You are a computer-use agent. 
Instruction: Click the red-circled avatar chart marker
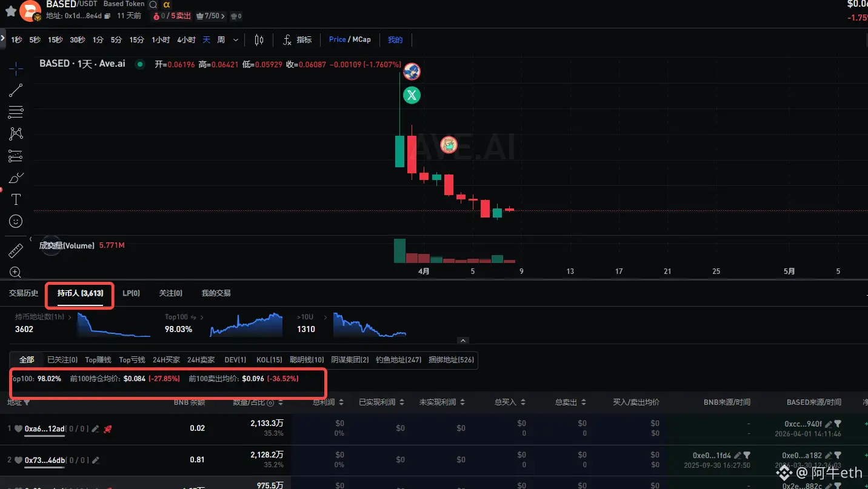pyautogui.click(x=449, y=145)
